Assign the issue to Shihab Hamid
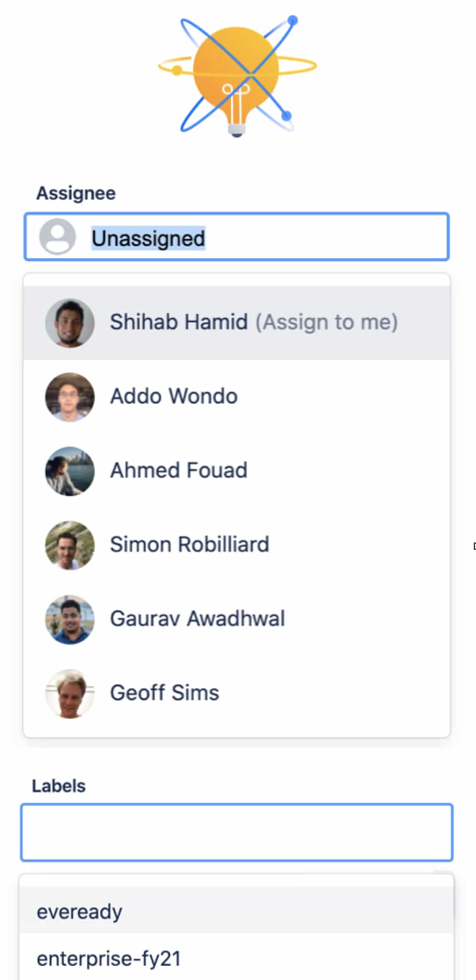 [179, 322]
